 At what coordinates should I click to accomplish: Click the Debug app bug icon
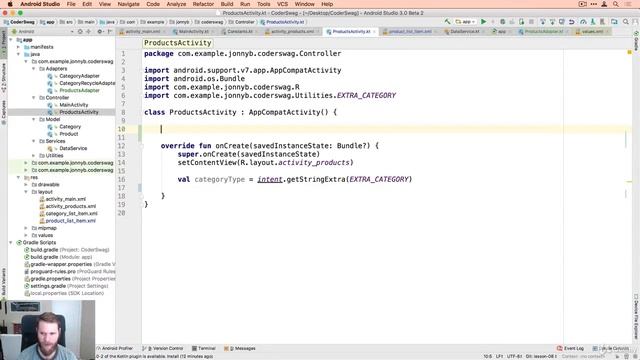tap(502, 22)
